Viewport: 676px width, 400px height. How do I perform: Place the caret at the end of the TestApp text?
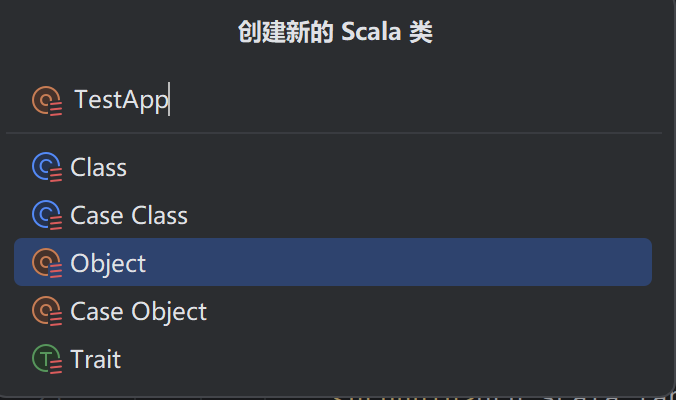pos(169,100)
